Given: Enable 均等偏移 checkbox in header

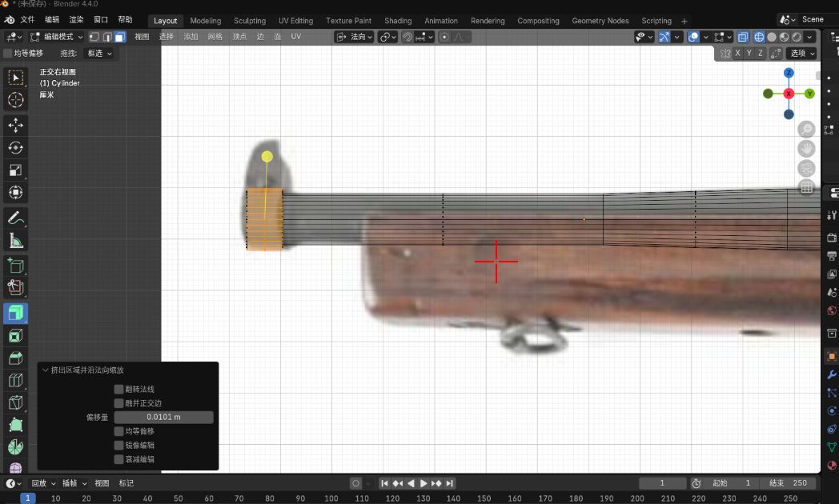Looking at the screenshot, I should point(7,54).
